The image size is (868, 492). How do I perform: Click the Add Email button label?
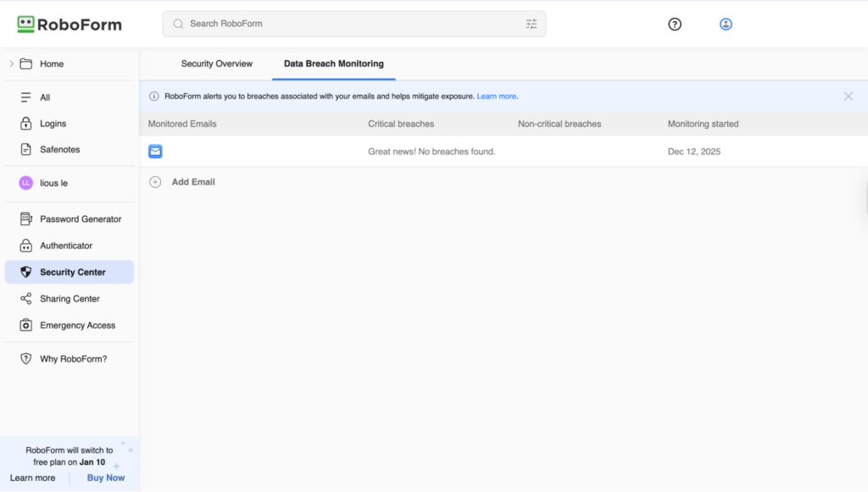click(x=193, y=182)
